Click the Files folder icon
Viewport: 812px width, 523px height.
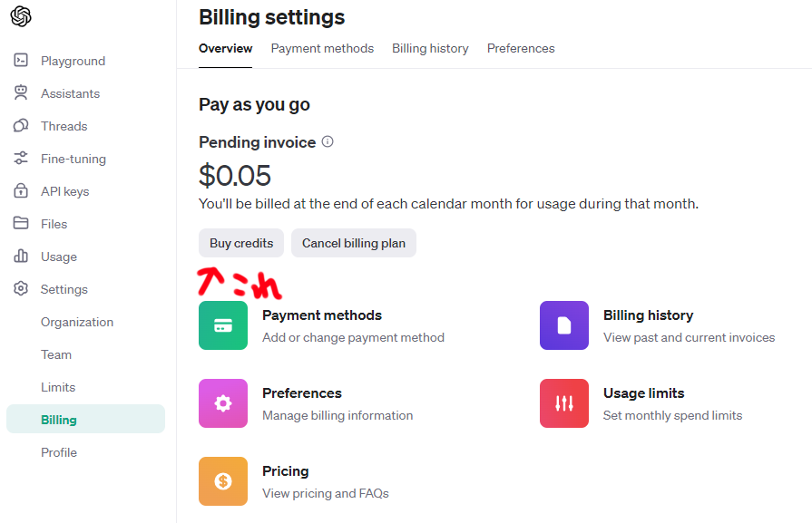pos(21,224)
